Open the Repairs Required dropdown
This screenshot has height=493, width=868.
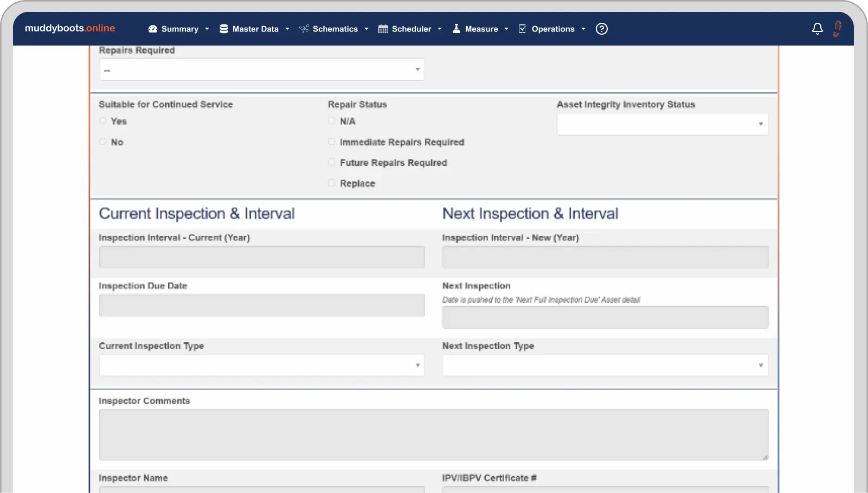click(x=261, y=69)
